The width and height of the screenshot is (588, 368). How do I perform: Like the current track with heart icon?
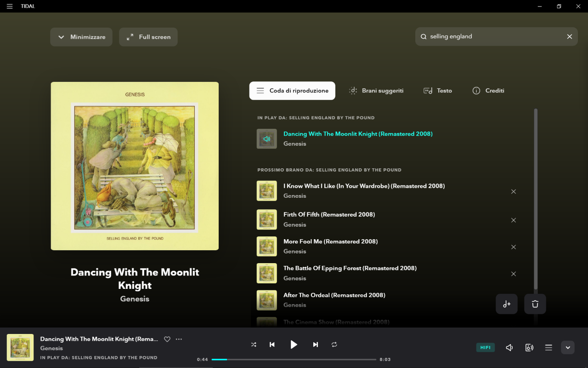coord(167,339)
